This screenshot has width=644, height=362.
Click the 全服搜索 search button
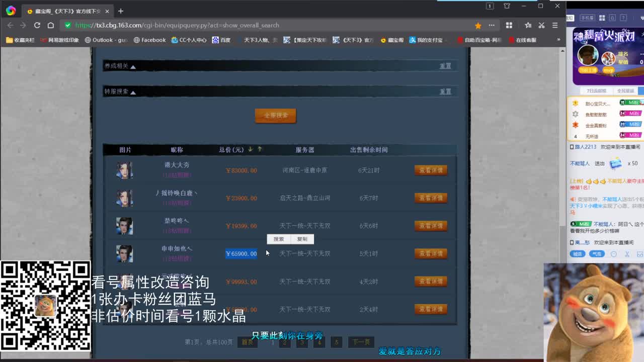tap(276, 115)
